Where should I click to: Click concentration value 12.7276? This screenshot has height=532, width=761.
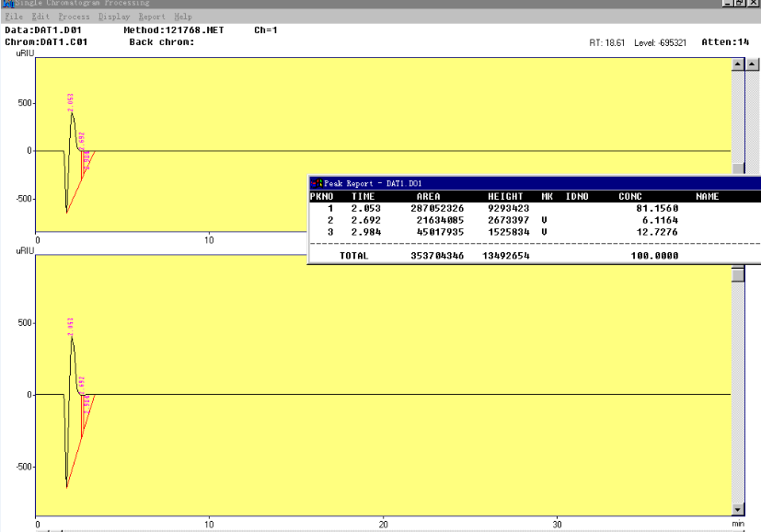657,232
